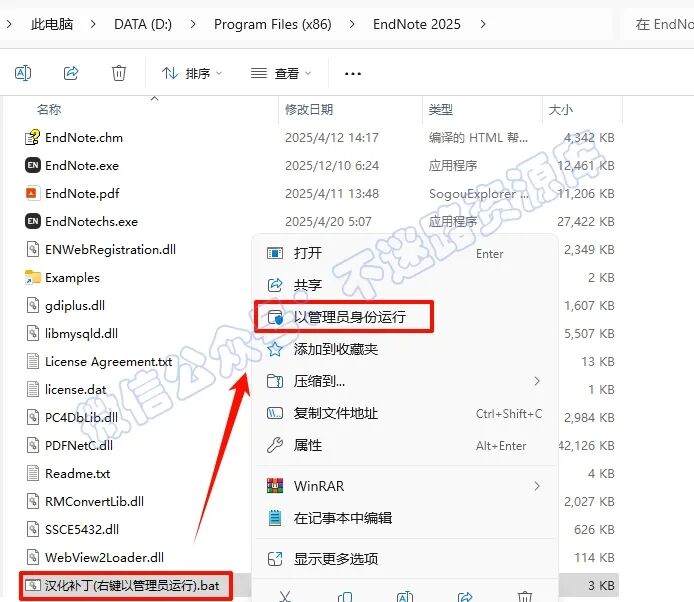Click the Rename icon in the toolbar
This screenshot has height=602, width=694.
click(x=23, y=73)
